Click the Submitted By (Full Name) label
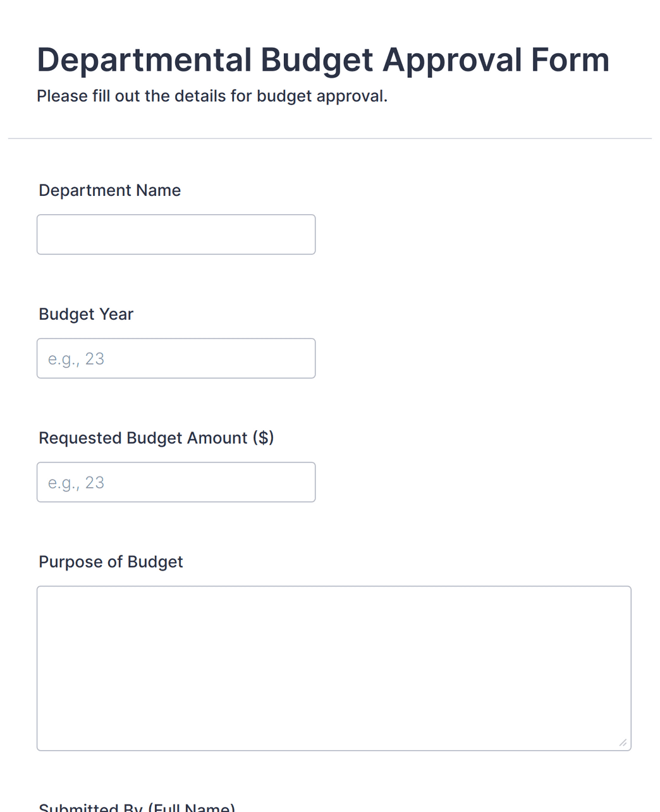The height and width of the screenshot is (812, 660). 137,807
